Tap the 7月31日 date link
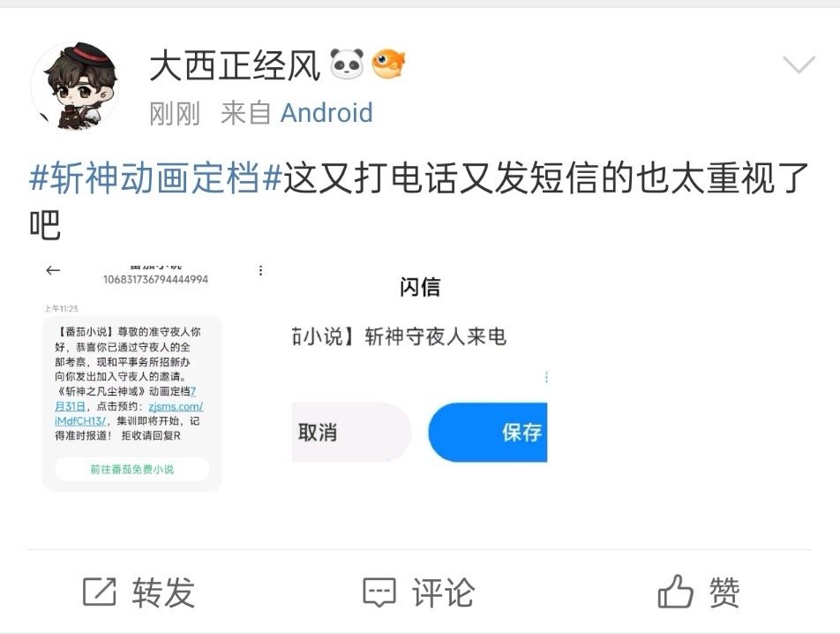This screenshot has height=634, width=840. [125, 399]
